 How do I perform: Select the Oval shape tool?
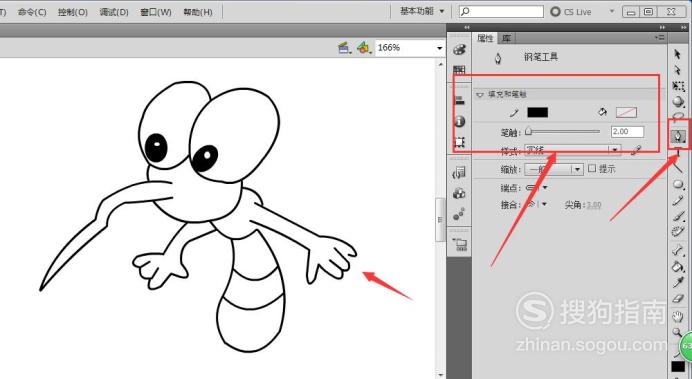point(678,184)
